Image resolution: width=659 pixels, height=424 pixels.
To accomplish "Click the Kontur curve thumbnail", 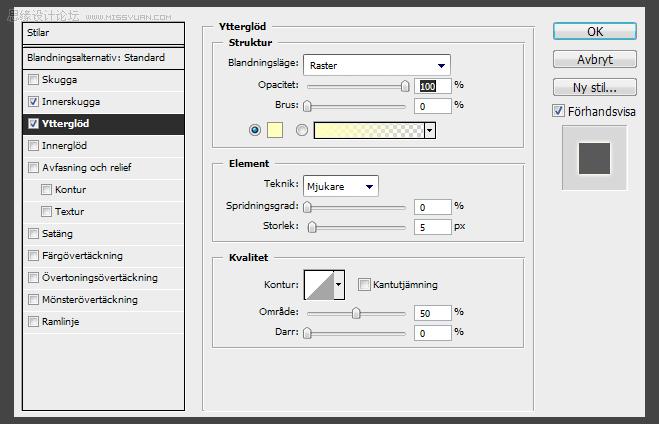I will click(x=319, y=284).
